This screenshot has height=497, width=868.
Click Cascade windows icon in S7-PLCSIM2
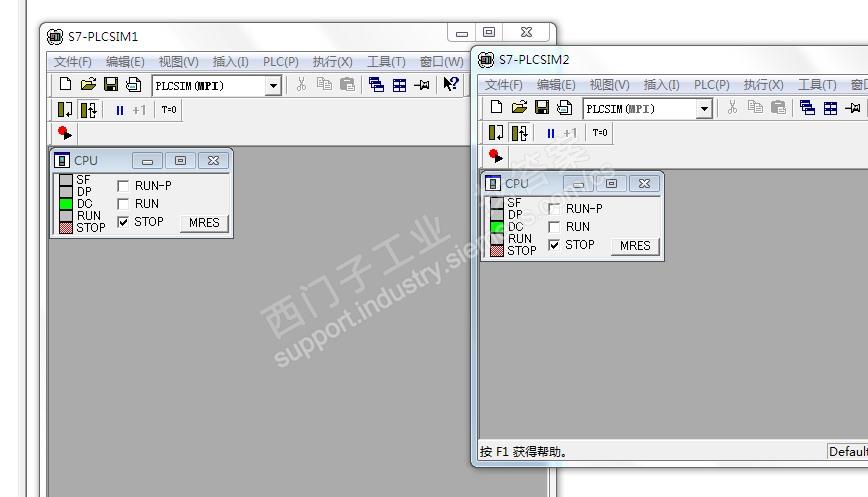pos(807,108)
